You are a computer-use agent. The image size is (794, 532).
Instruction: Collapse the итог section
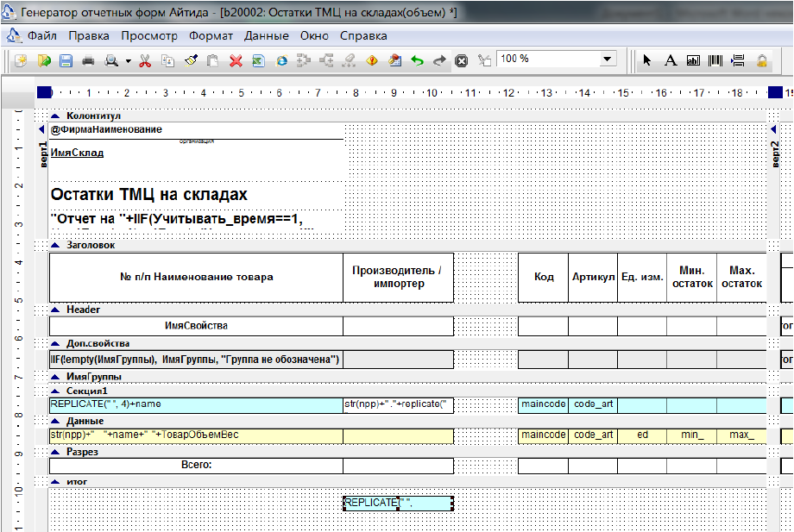click(x=55, y=482)
